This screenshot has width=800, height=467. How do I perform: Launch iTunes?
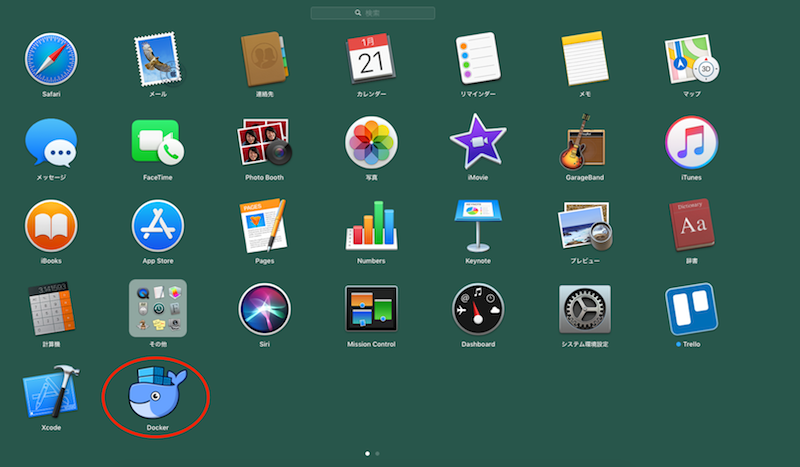[x=691, y=142]
